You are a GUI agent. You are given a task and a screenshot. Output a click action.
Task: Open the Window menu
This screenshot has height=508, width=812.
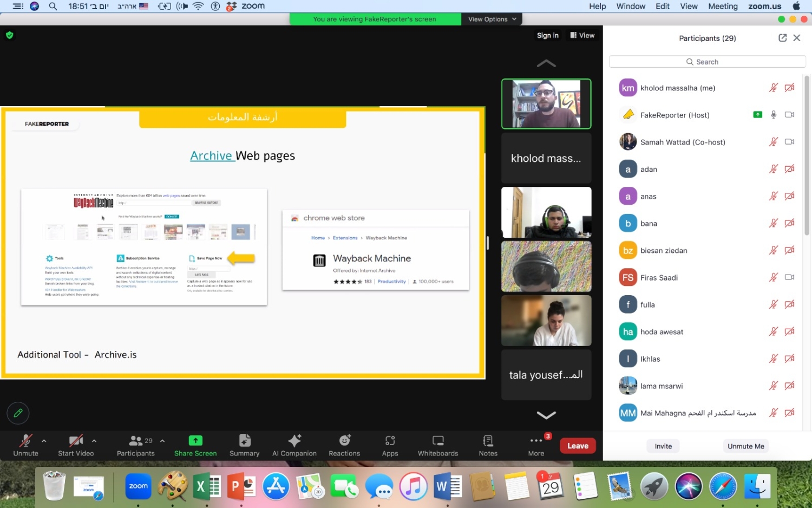coord(631,6)
